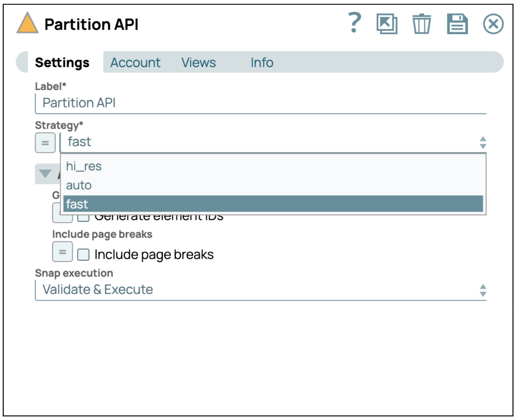
Task: Choose auto strategy option
Action: click(x=79, y=185)
